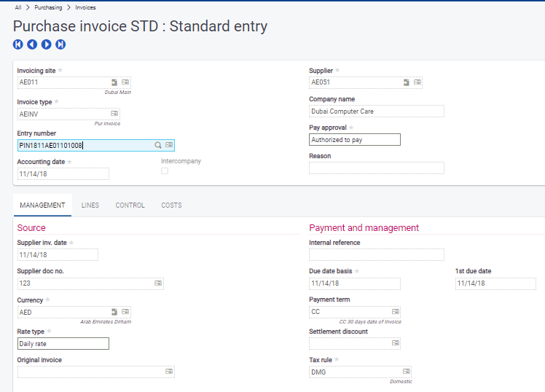Viewport: 545px width, 392px height.
Task: Click into the Reason input field
Action: click(x=376, y=168)
